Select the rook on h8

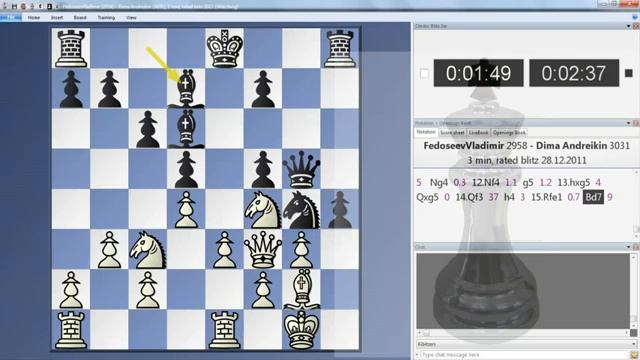click(340, 48)
